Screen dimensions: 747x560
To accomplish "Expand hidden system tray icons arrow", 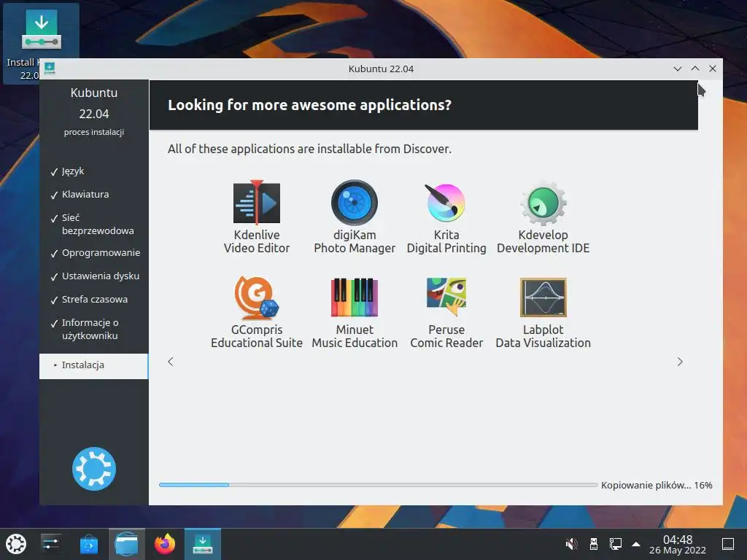I will [x=636, y=544].
